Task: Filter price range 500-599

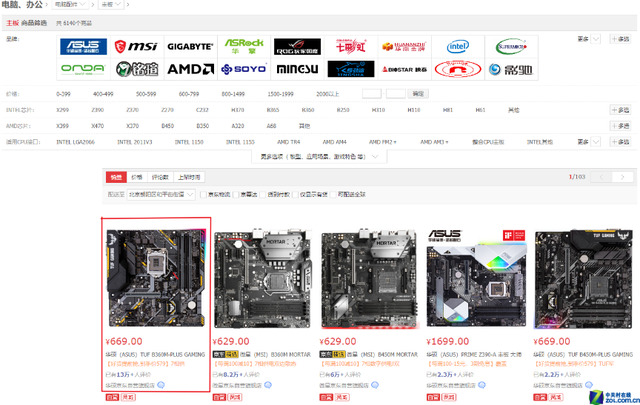Action: point(146,94)
